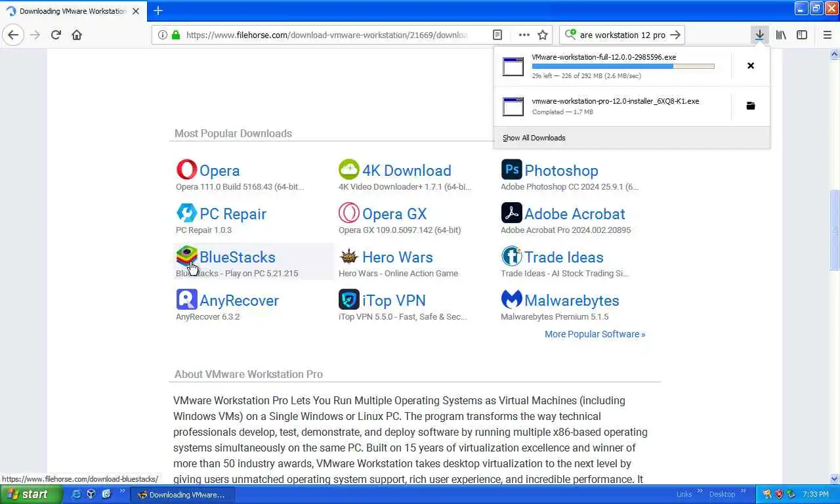Click the Trade Ideas logo icon
Screen dimensions: 840x504
point(512,257)
